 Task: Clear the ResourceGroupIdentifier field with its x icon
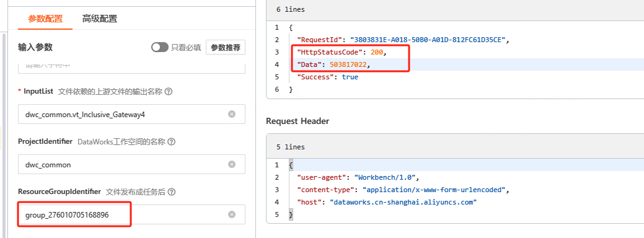coord(232,214)
